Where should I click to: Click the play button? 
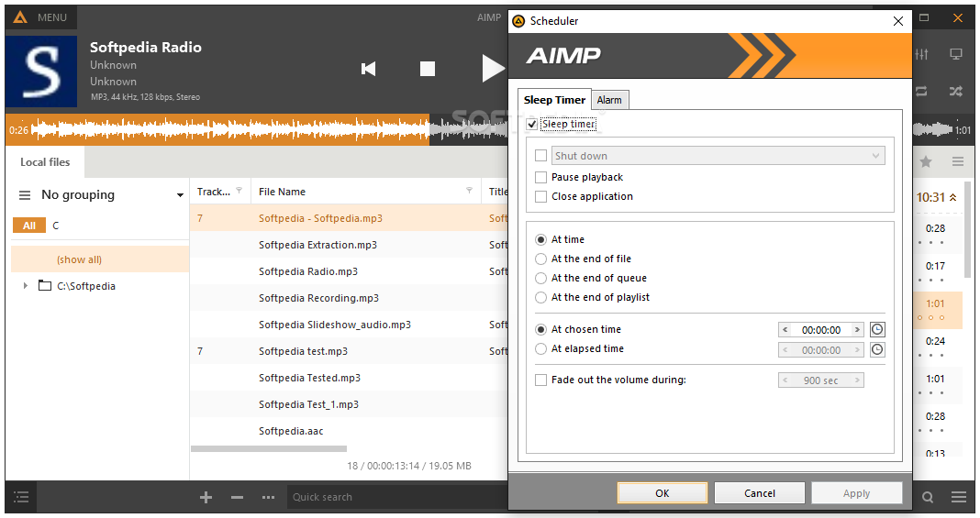point(494,69)
